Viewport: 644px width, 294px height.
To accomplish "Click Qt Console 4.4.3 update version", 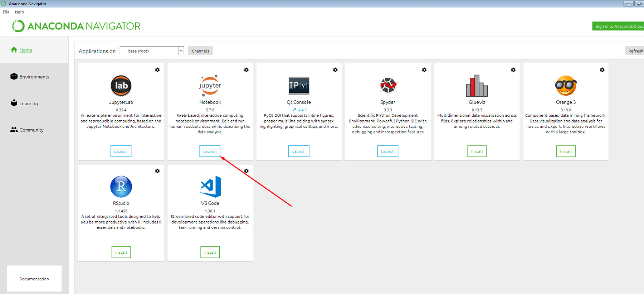I will 302,110.
